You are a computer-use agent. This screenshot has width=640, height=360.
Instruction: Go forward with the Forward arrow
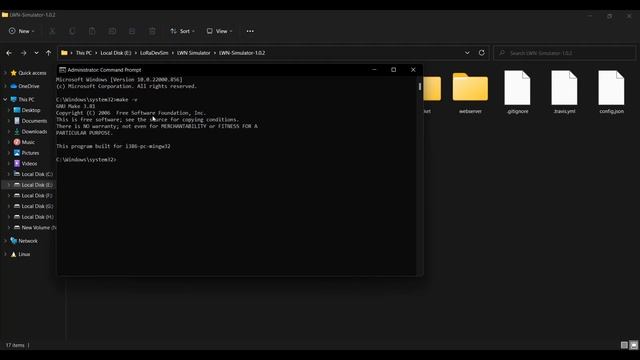click(23, 53)
